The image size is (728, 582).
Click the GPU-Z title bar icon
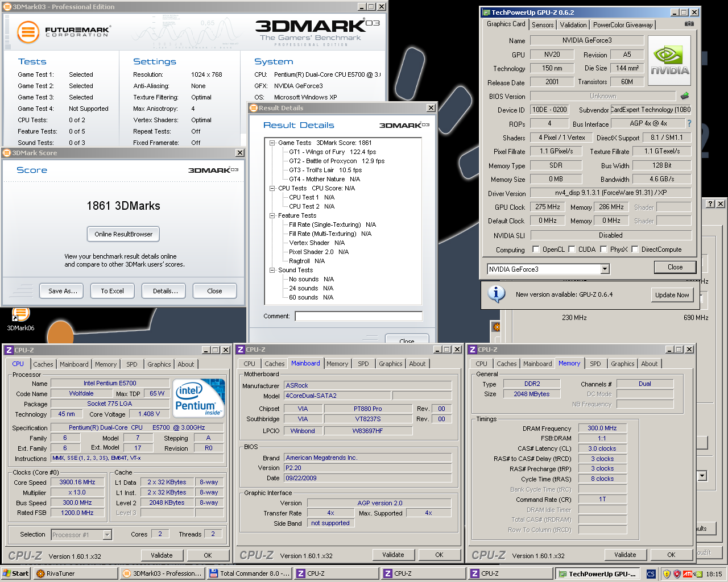pos(486,12)
